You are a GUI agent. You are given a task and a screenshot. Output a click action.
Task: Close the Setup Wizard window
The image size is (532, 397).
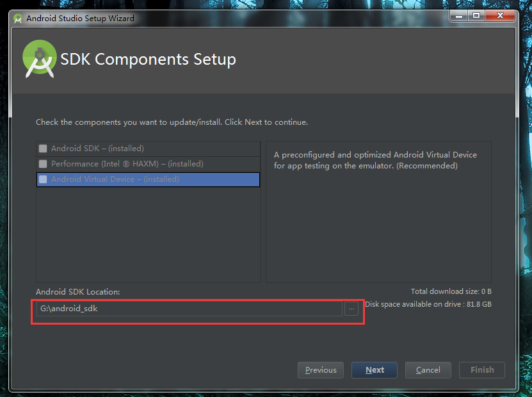[x=500, y=15]
